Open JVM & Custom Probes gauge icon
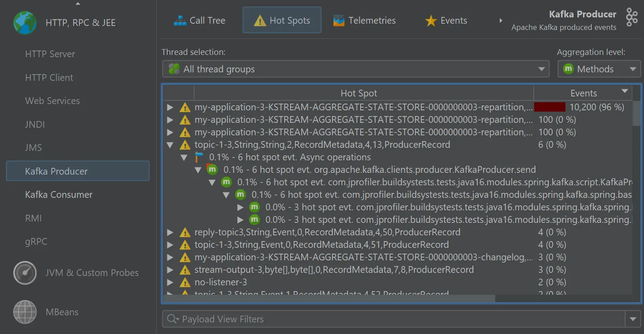Viewport: 644px width, 334px height. [x=25, y=273]
